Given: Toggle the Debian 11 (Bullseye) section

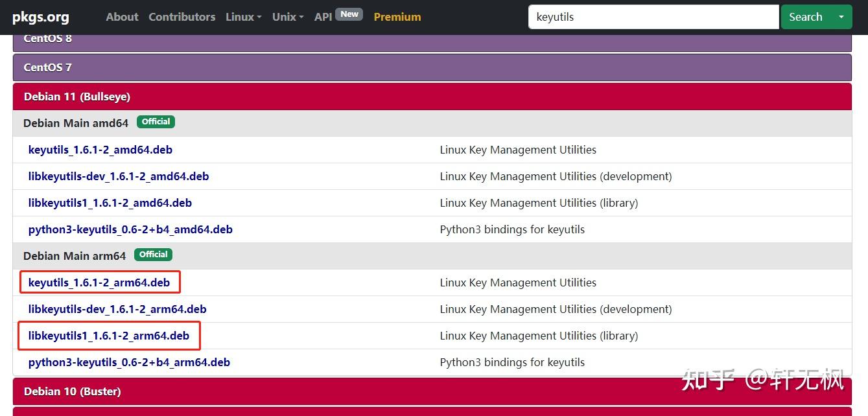Looking at the screenshot, I should point(432,97).
